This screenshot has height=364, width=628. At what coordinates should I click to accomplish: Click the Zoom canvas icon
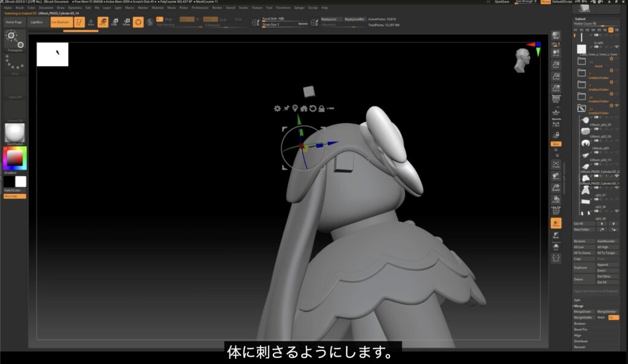(556, 64)
